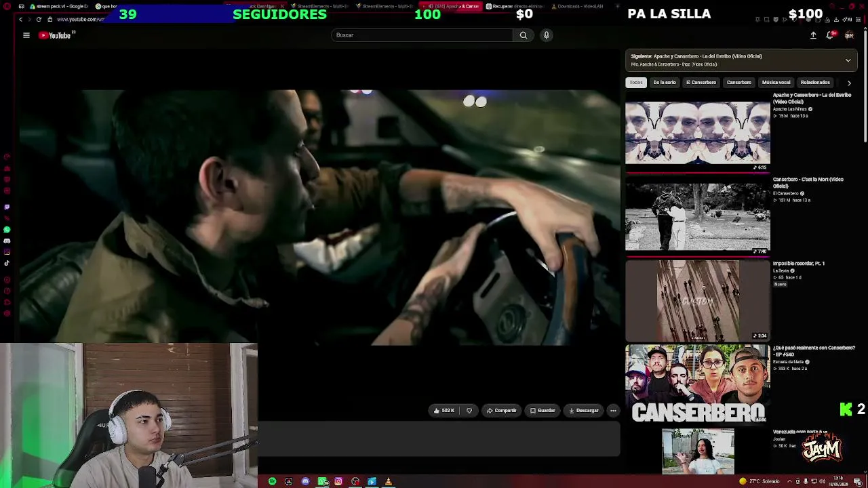Image resolution: width=868 pixels, height=488 pixels.
Task: Focus the Buscar search field
Action: coord(422,35)
